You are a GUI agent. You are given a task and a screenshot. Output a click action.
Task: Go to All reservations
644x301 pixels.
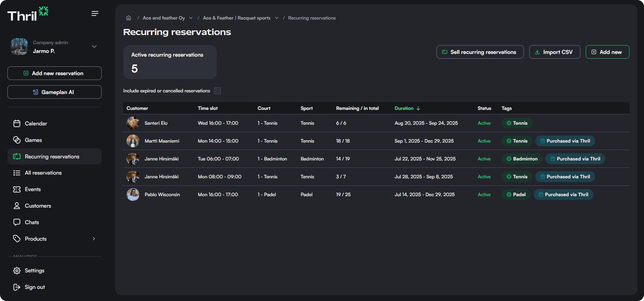43,173
